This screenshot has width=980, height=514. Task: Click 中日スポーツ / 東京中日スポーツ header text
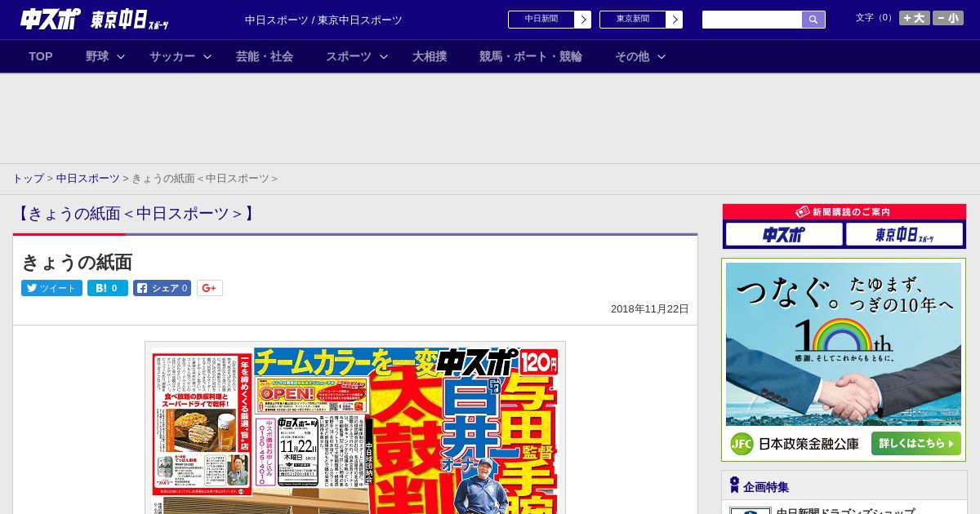coord(323,20)
